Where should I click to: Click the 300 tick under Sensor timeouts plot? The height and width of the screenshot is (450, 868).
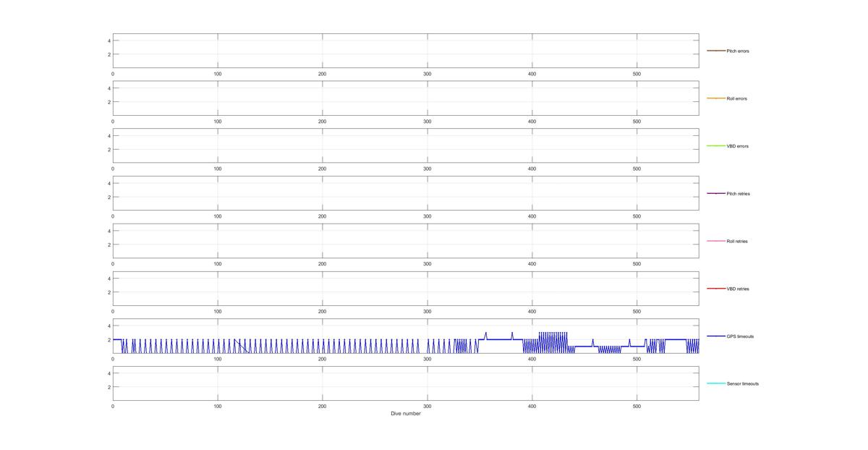(x=427, y=407)
